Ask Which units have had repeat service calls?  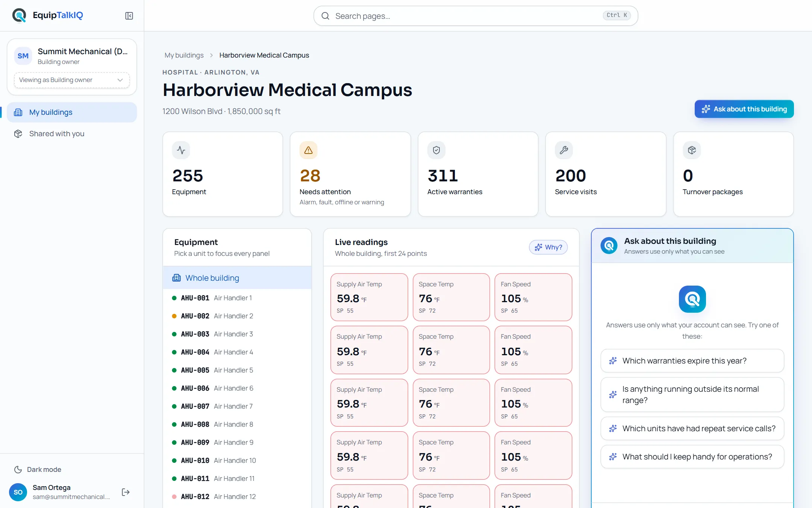click(x=692, y=429)
